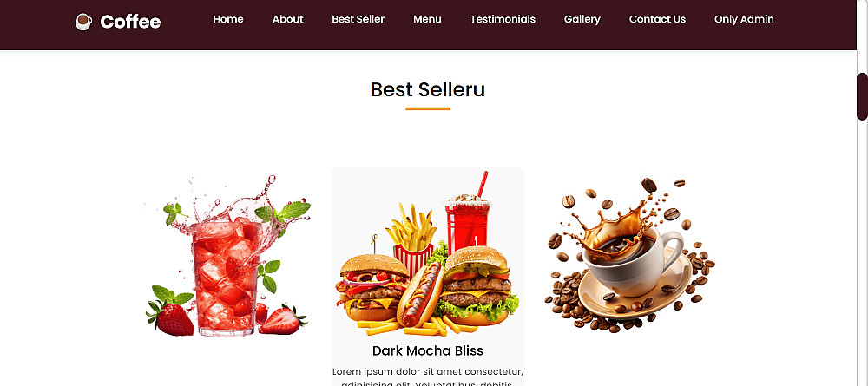This screenshot has width=868, height=386.
Task: Open the Menu nav item
Action: pos(427,19)
